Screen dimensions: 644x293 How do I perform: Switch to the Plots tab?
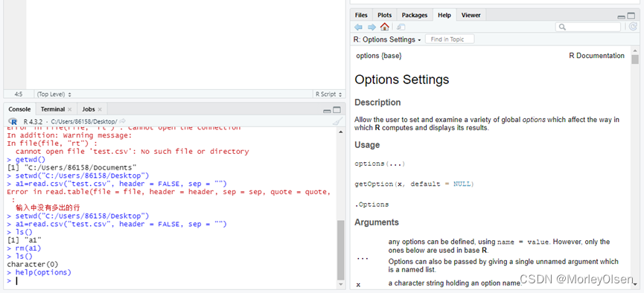coord(384,15)
